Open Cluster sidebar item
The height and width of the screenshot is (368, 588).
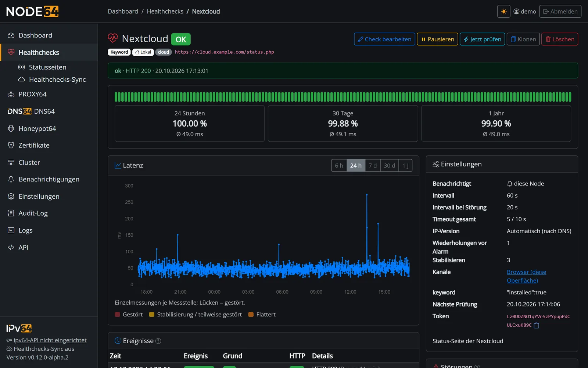tap(49, 162)
